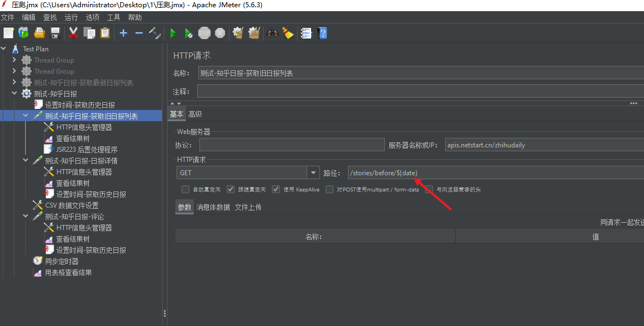The image size is (644, 326).
Task: Click the 服务器名称或IP field
Action: coord(545,145)
